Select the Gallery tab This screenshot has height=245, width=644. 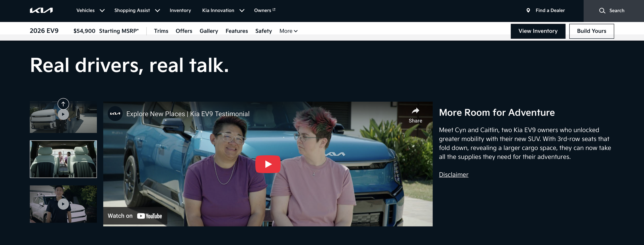(209, 31)
